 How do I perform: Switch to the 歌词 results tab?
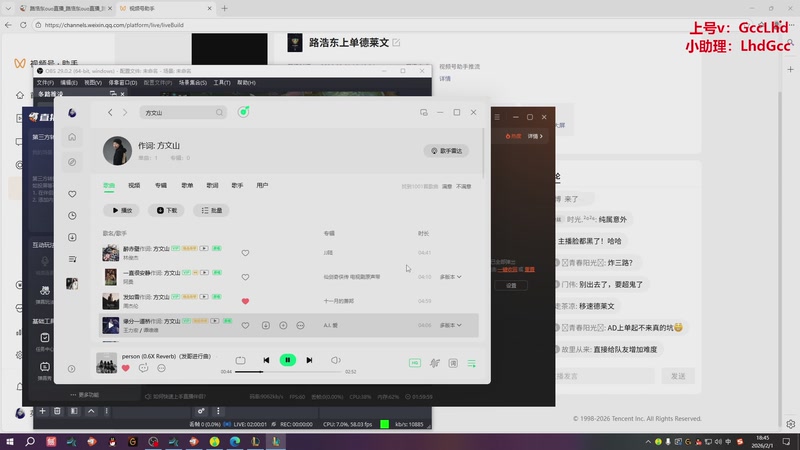coord(212,185)
